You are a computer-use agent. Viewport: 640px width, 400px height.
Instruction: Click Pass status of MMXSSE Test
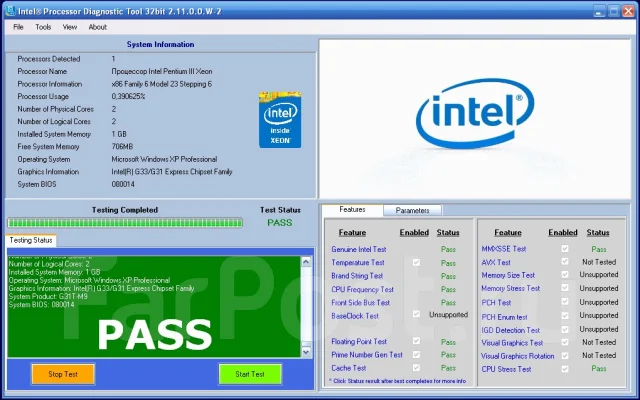(x=599, y=249)
